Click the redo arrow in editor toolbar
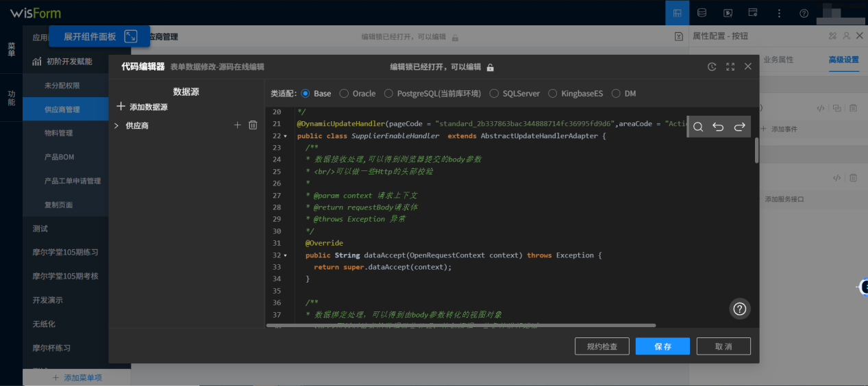This screenshot has height=386, width=868. (x=739, y=127)
